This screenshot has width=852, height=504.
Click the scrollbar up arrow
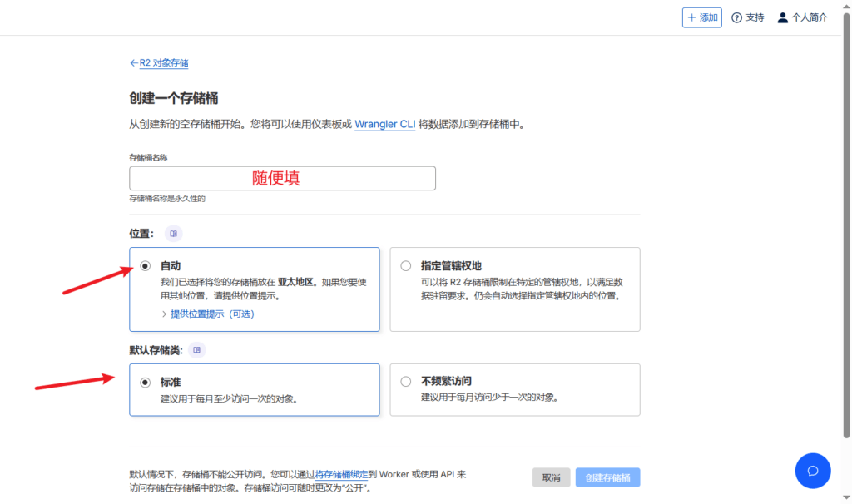[845, 4]
